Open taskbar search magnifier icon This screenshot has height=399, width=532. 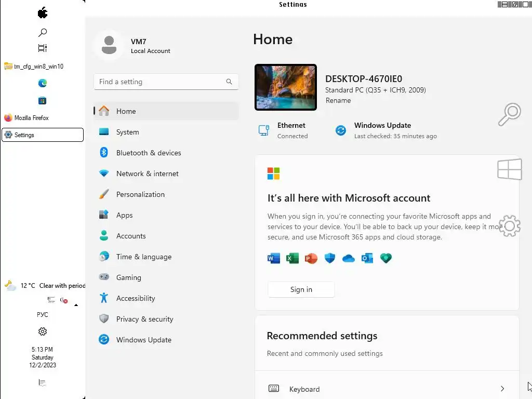43,33
